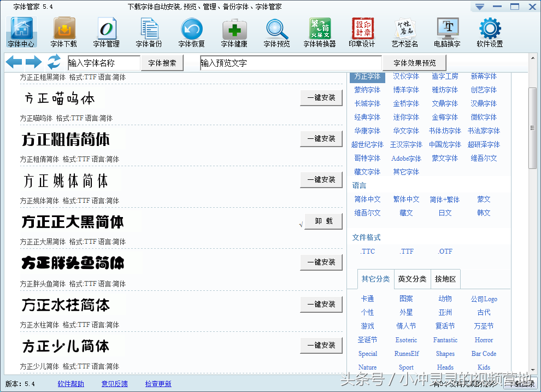
Task: Select the 造字工房 category
Action: [x=445, y=76]
